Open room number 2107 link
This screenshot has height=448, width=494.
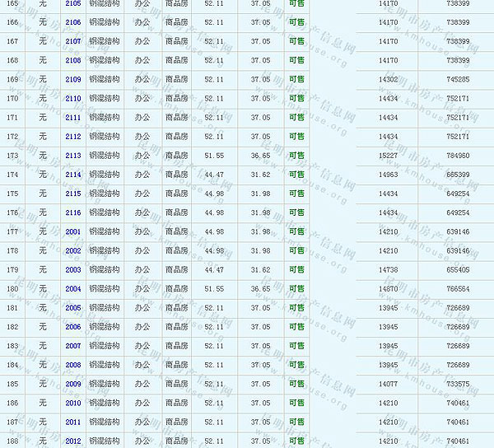pos(72,41)
